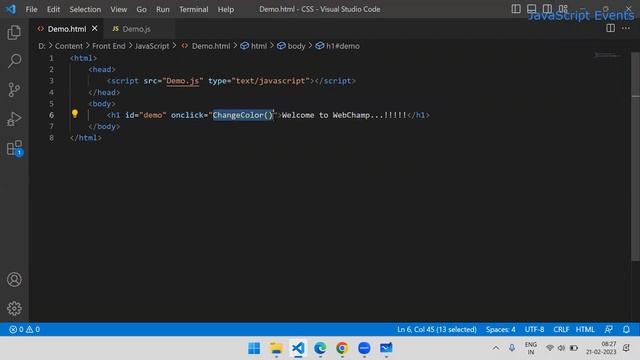Click the lightbulb code action icon
The width and height of the screenshot is (640, 360).
click(75, 114)
